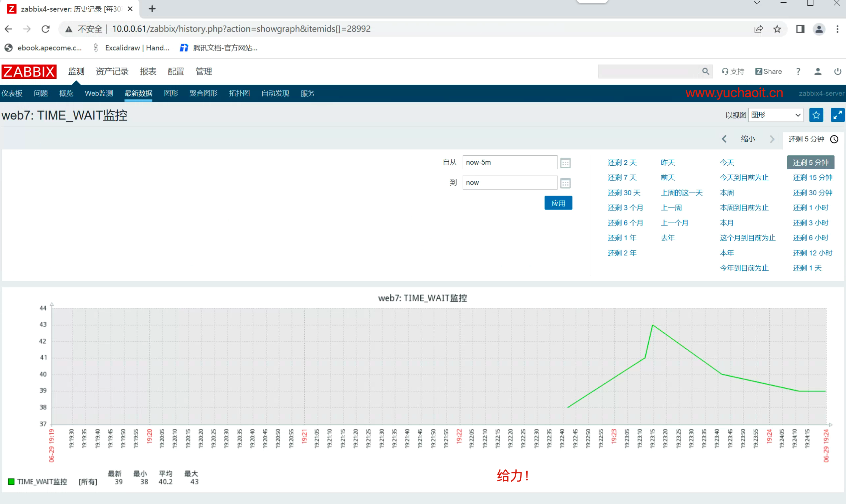846x504 pixels.
Task: Click the logout power icon
Action: 837,71
